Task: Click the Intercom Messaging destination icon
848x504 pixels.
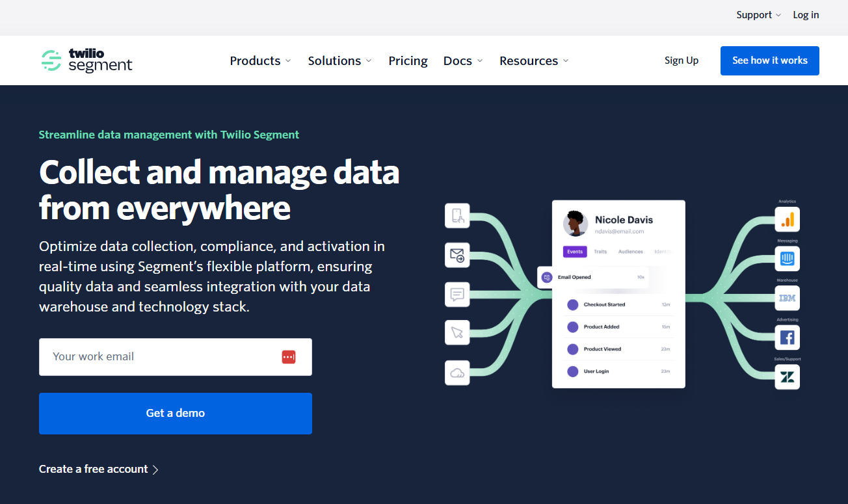Action: (787, 259)
